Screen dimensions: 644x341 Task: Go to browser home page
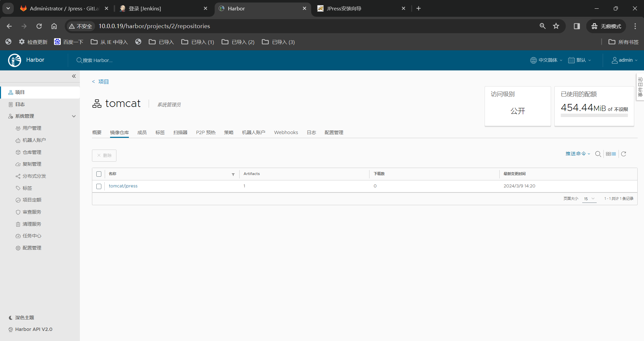[x=54, y=26]
